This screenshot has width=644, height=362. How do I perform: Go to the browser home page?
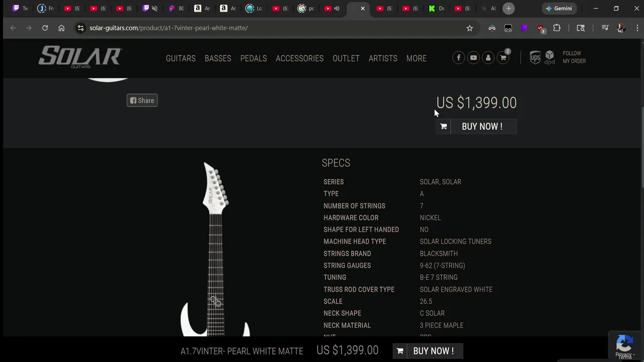61,28
